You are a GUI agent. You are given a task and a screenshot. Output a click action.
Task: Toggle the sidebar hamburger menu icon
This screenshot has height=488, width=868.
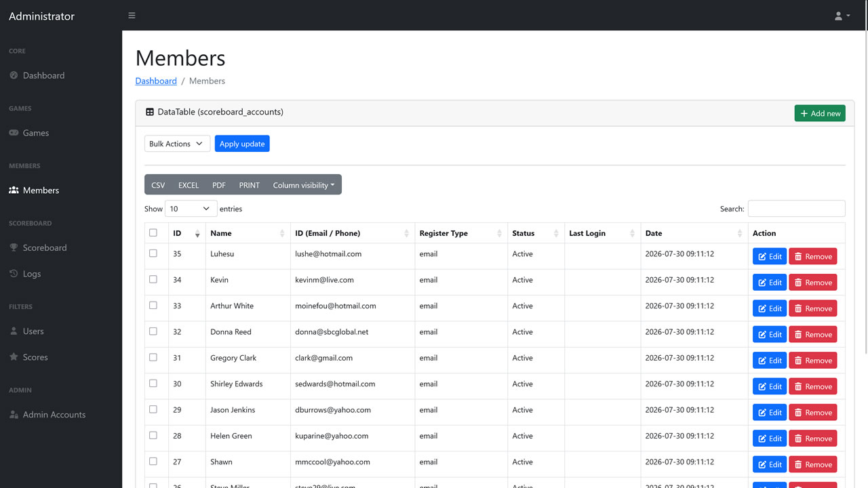[x=132, y=16]
